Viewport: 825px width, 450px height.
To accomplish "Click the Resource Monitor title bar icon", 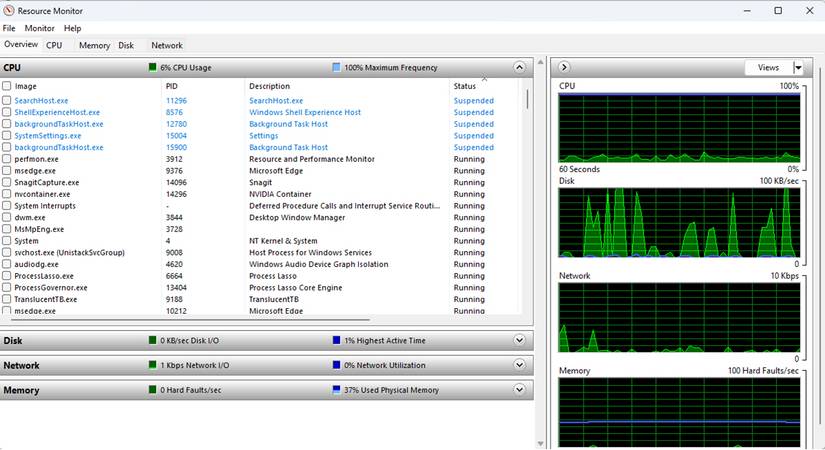I will [10, 10].
